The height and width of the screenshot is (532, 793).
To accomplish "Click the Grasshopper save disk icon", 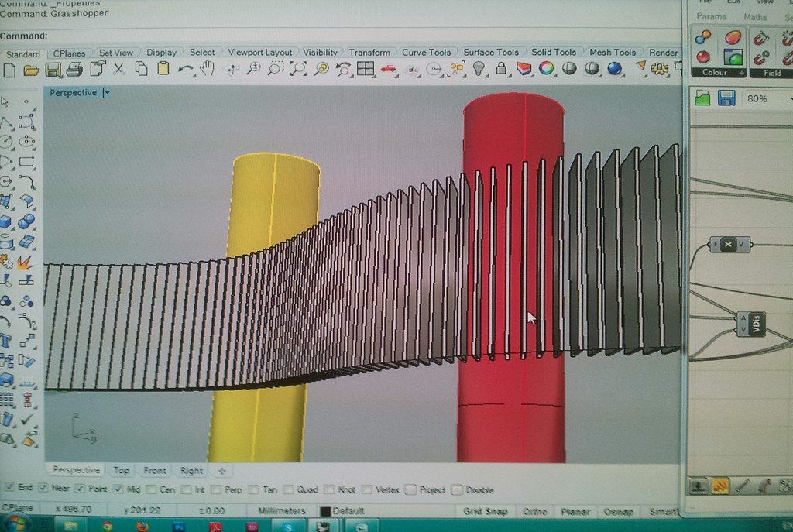I will (726, 98).
